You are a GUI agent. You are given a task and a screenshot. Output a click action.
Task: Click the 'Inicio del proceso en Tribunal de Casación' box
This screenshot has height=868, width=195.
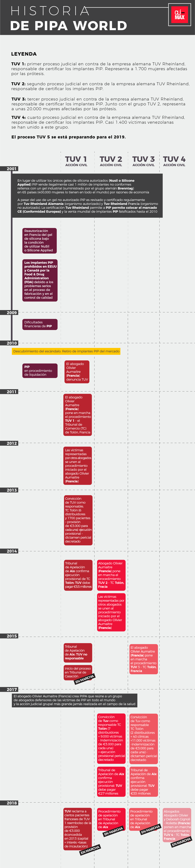[x=78, y=672]
